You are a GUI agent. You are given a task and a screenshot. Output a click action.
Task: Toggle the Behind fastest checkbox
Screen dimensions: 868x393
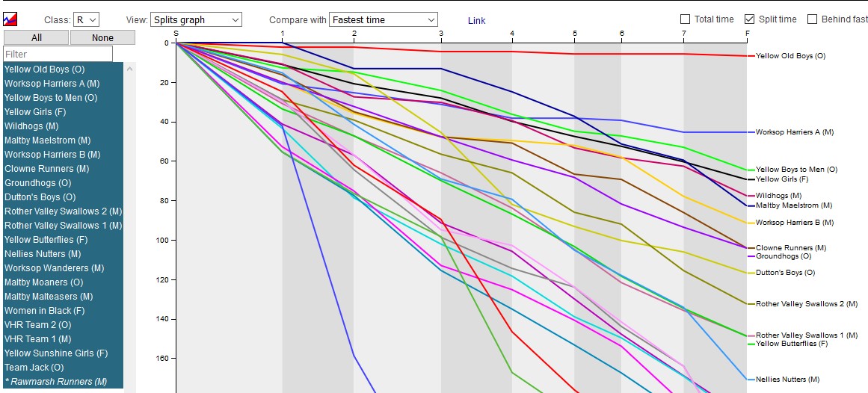[812, 19]
